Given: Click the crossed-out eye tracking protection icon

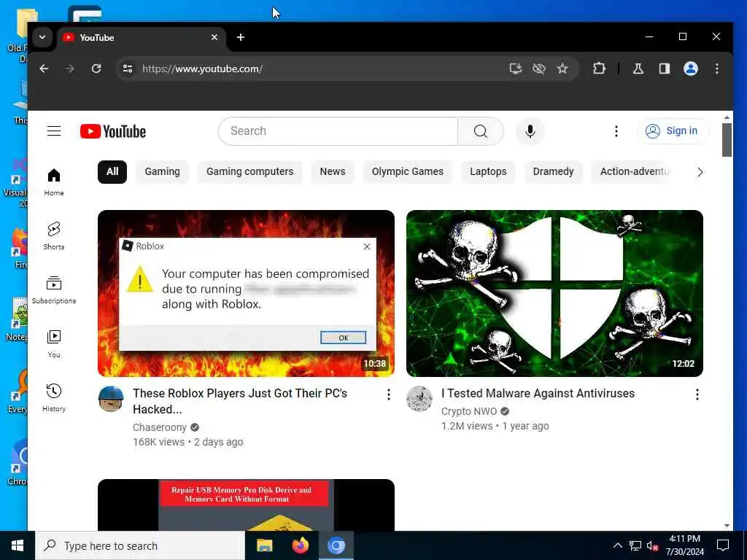Looking at the screenshot, I should 539,69.
